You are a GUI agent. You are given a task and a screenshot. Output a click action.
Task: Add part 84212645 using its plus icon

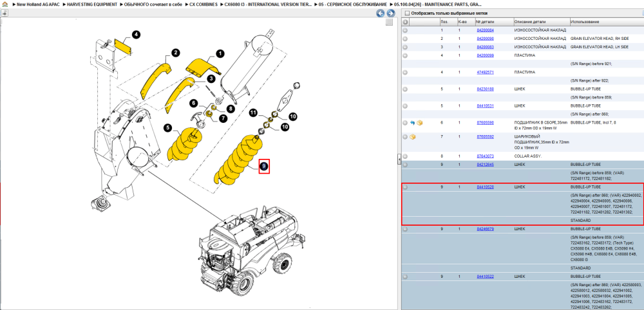pos(405,165)
